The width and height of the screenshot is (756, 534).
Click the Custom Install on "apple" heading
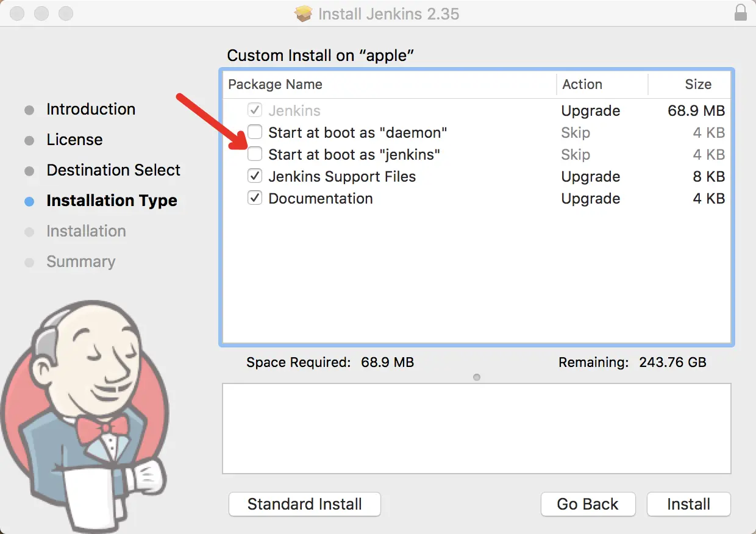click(321, 55)
